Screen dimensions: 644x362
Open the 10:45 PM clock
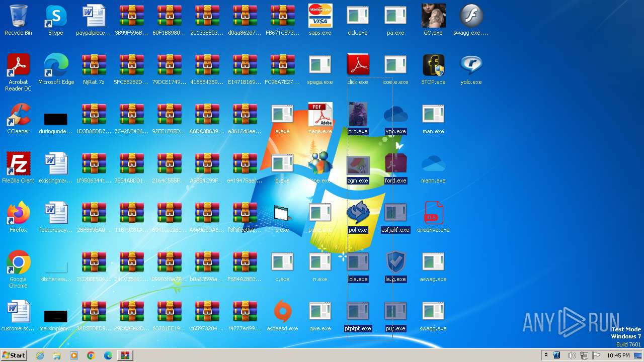click(618, 355)
